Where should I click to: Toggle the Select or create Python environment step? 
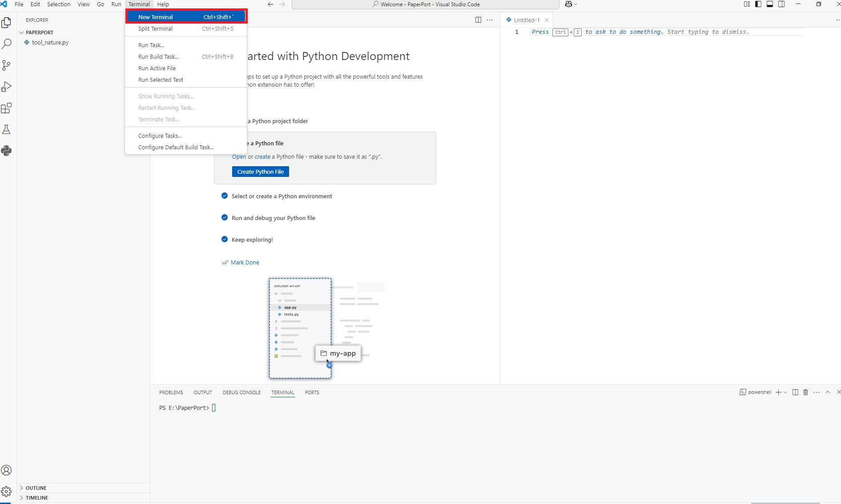(x=225, y=196)
